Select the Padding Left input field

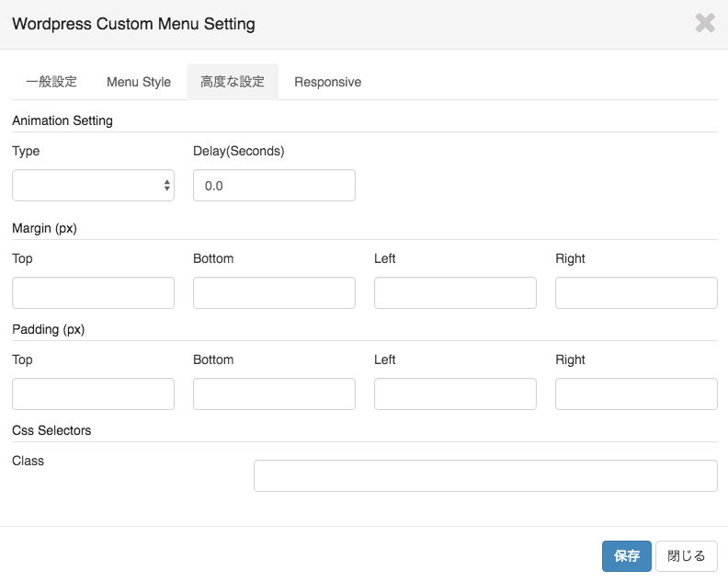point(456,394)
